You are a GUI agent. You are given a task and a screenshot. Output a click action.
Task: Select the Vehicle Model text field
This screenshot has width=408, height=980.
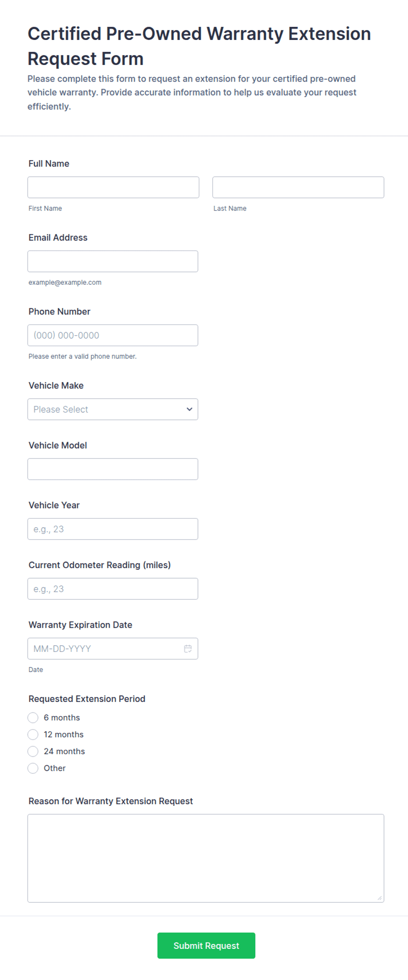(113, 469)
